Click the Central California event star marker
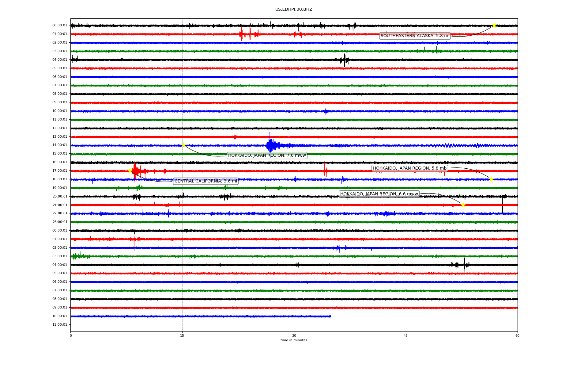The height and width of the screenshot is (368, 588). [130, 171]
